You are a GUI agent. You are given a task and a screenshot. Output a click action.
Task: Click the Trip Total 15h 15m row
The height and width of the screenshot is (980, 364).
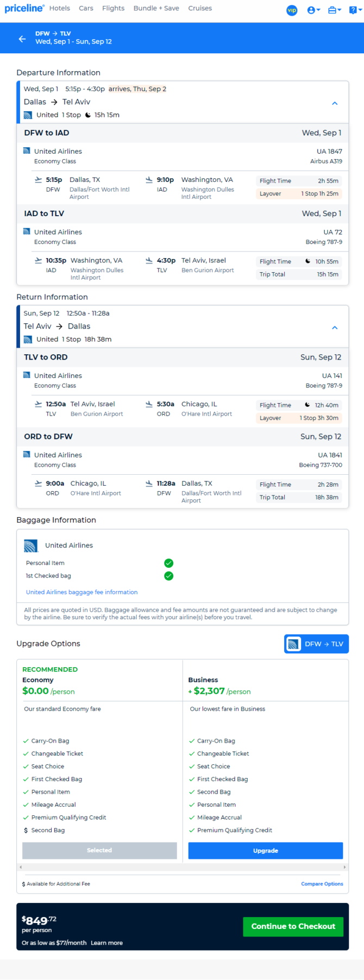(x=299, y=274)
